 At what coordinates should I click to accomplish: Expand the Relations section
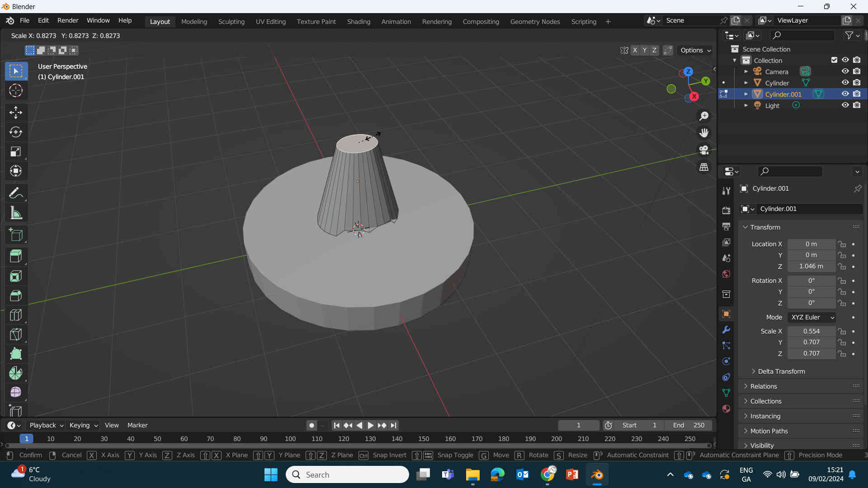[763, 386]
